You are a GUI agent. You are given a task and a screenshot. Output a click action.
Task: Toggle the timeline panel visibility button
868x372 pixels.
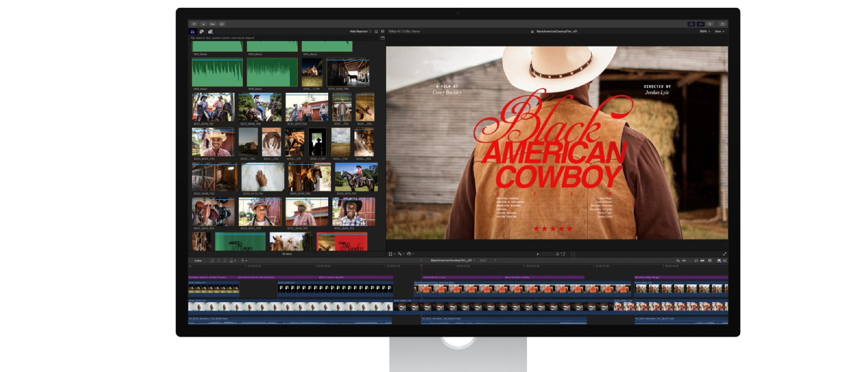pos(701,24)
